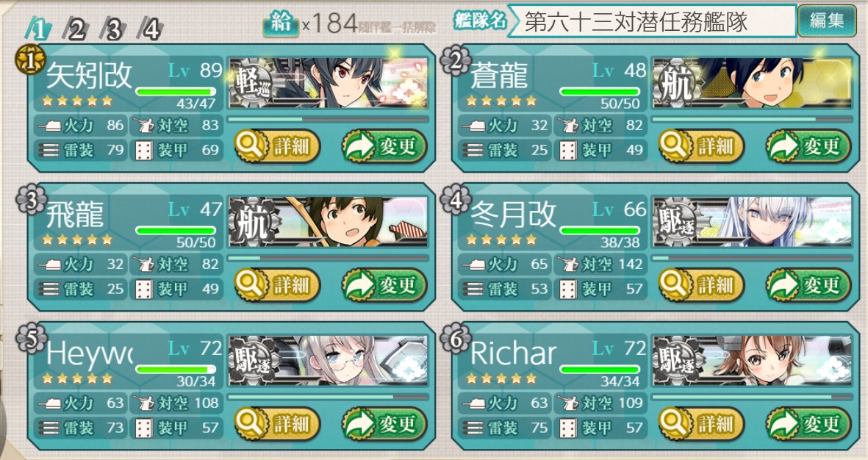
Task: Click 詳細 magnifier icon for Richard
Action: 675,423
